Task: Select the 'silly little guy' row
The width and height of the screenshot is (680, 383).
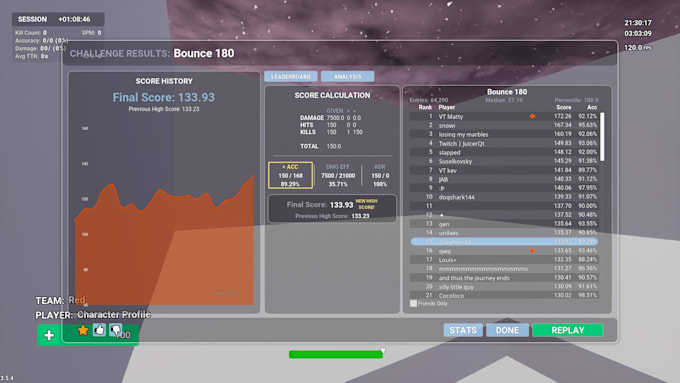Action: pyautogui.click(x=504, y=287)
